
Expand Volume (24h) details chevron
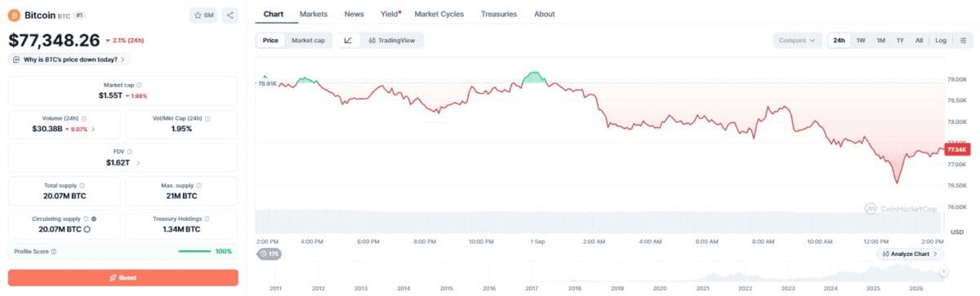point(93,129)
